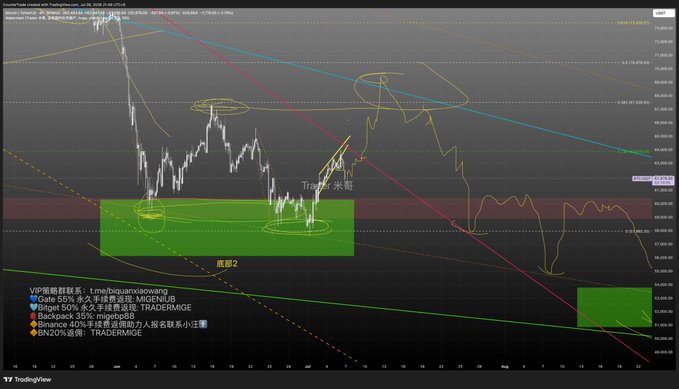Click the Jun label on time axis
Image resolution: width=679 pixels, height=389 pixels.
[x=116, y=366]
